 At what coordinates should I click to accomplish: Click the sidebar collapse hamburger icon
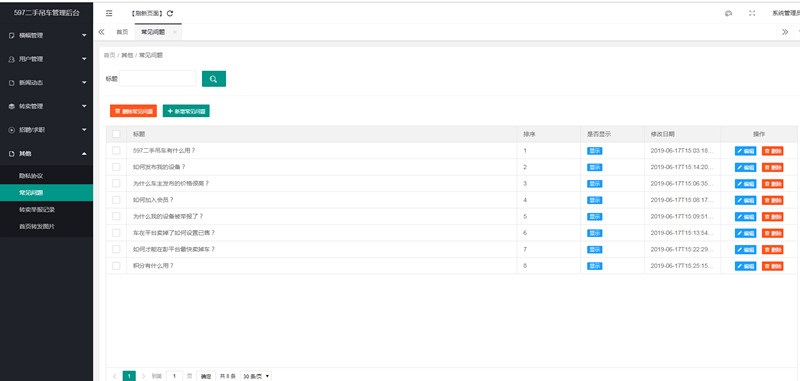109,13
